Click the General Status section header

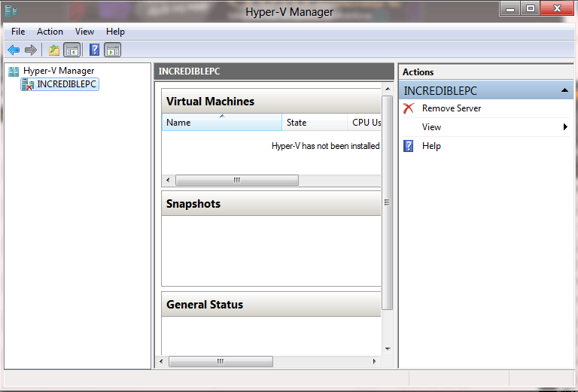[271, 304]
